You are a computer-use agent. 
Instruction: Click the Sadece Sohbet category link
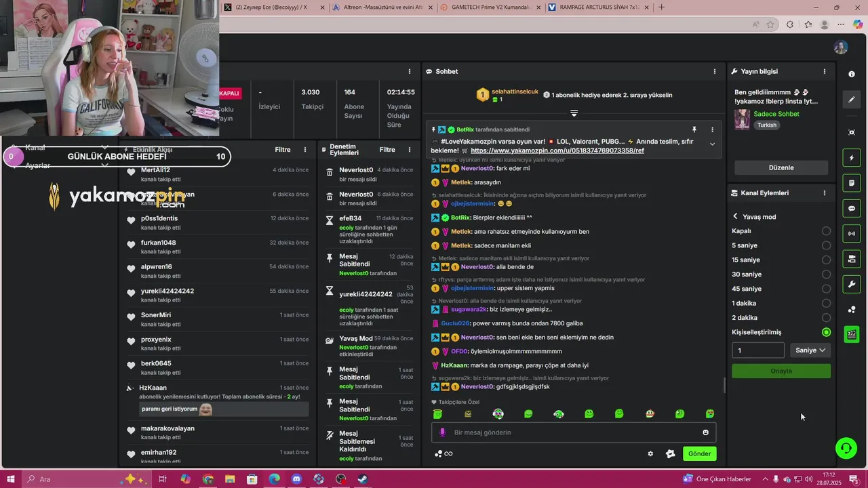[776, 114]
